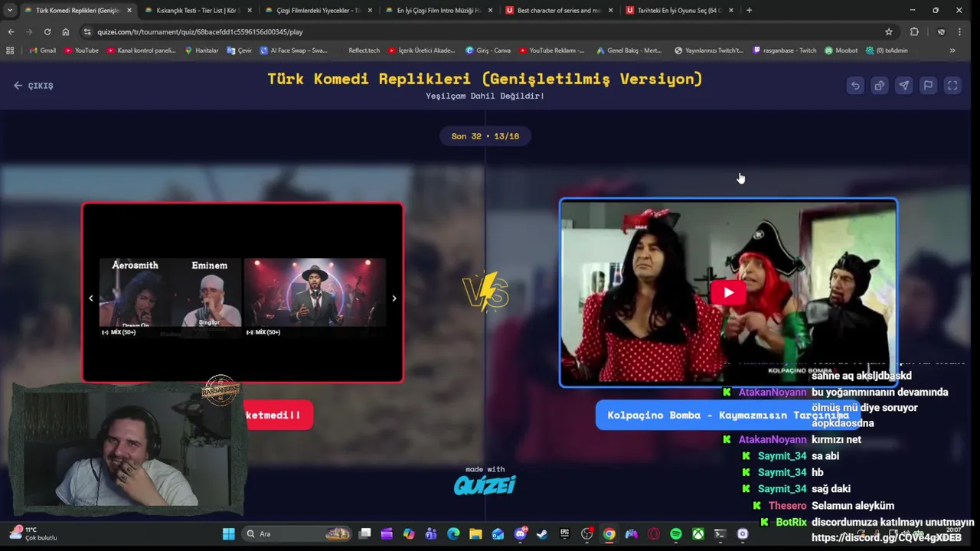Open the Çevir bookmark
This screenshot has height=551, width=980.
coord(240,51)
